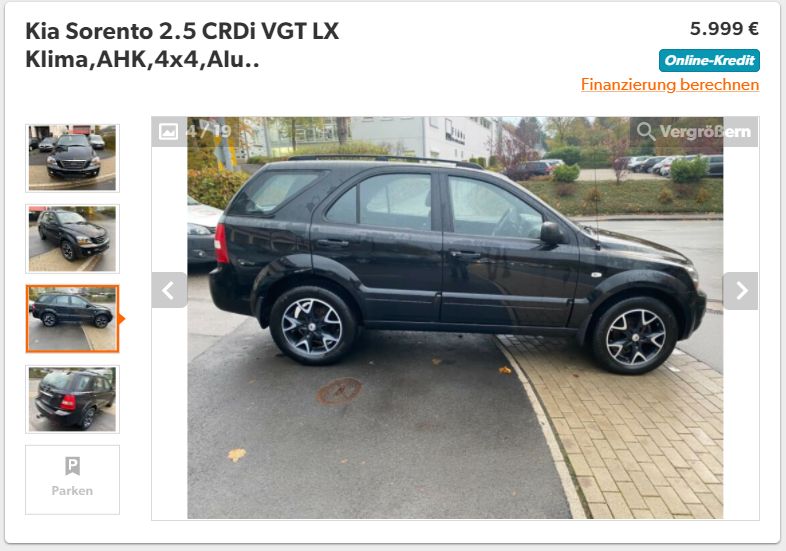
Task: Select the highlighted side-view thumbnail
Action: [72, 319]
